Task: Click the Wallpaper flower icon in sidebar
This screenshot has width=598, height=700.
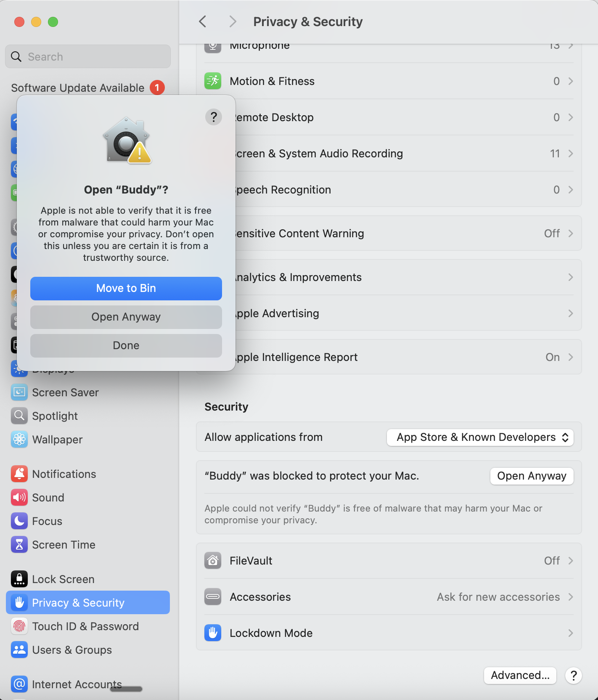Action: [x=19, y=439]
